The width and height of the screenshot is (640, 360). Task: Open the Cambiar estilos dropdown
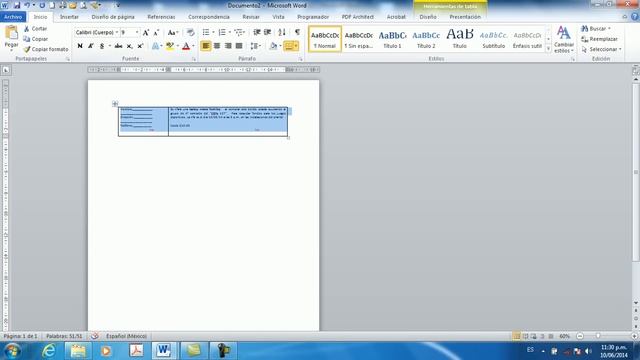coord(564,39)
